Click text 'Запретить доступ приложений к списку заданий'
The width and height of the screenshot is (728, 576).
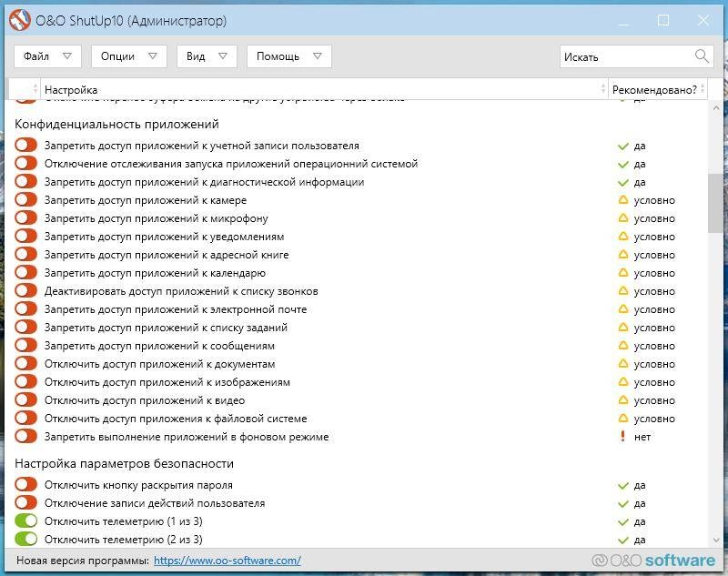pyautogui.click(x=166, y=328)
